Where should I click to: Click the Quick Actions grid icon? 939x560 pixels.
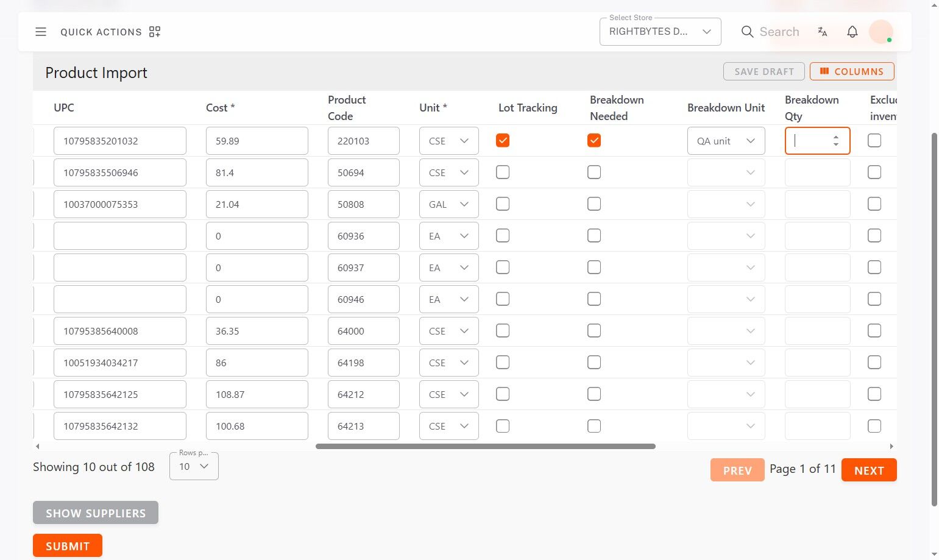click(155, 32)
